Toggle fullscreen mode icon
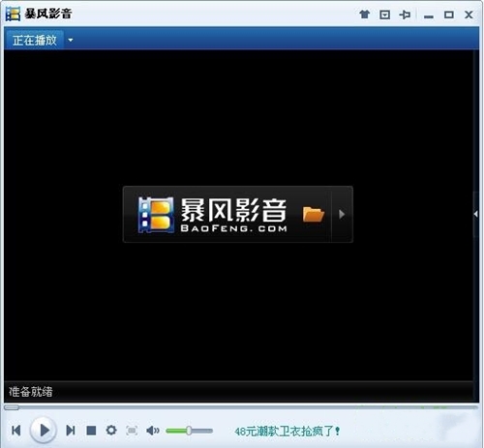The height and width of the screenshot is (448, 484). [x=132, y=431]
